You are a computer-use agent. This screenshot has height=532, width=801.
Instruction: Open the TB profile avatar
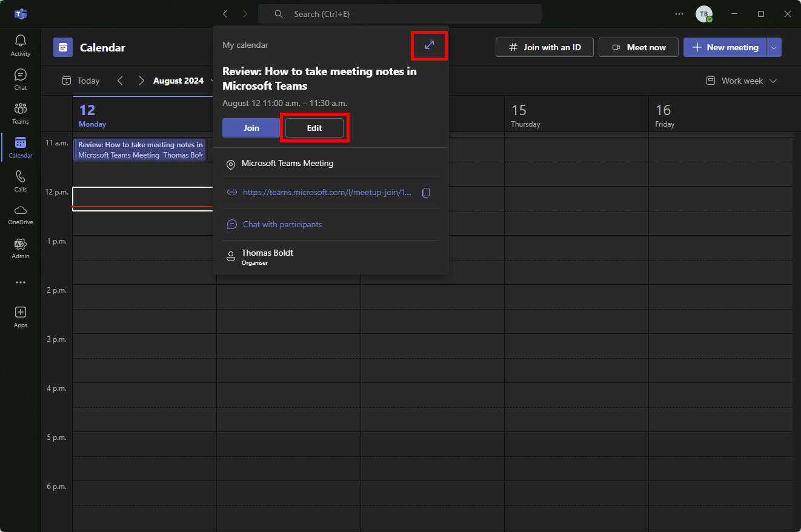point(703,14)
